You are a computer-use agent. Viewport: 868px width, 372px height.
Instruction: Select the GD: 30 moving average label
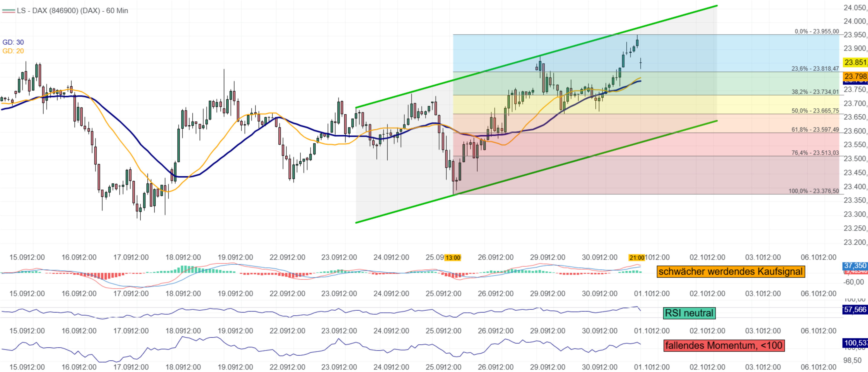[x=13, y=42]
